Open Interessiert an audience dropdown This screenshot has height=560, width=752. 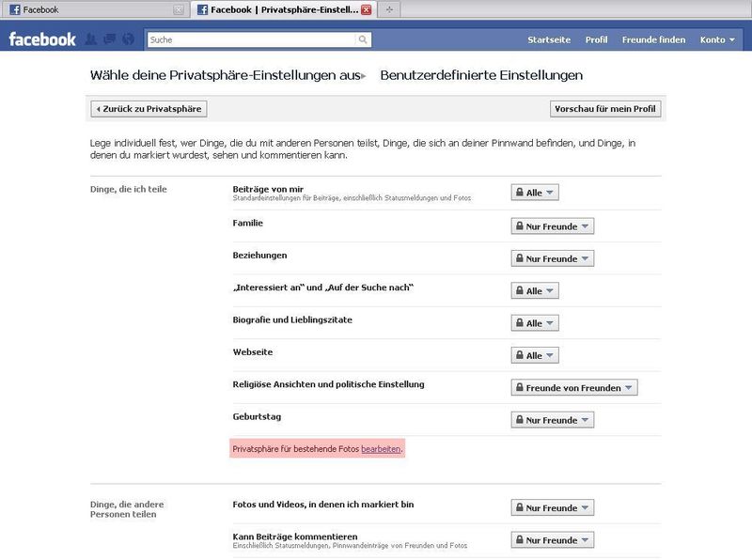(x=535, y=291)
